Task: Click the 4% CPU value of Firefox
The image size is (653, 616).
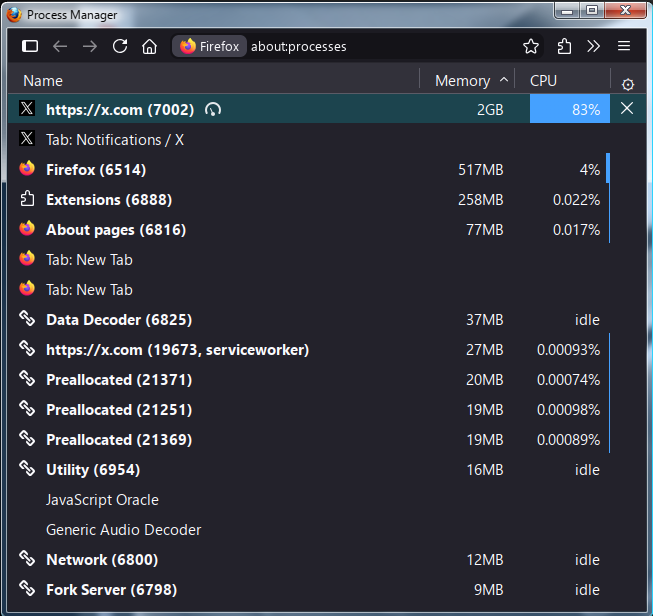Action: (590, 170)
